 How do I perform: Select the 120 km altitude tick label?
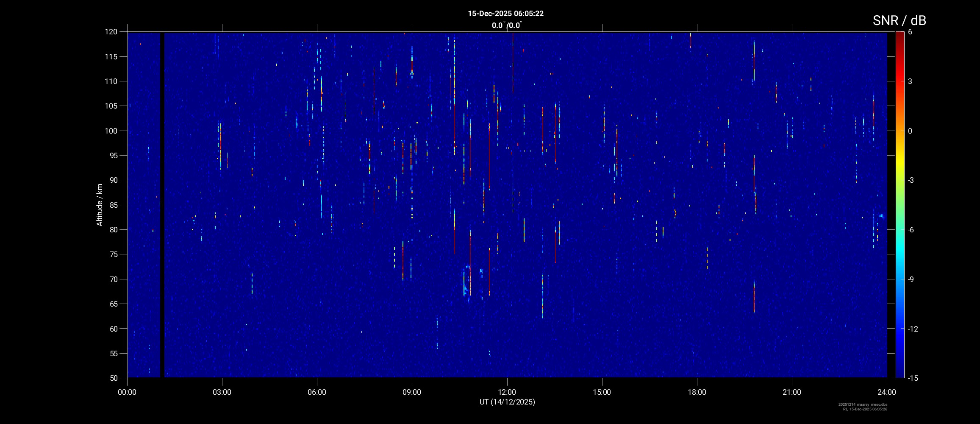click(111, 32)
